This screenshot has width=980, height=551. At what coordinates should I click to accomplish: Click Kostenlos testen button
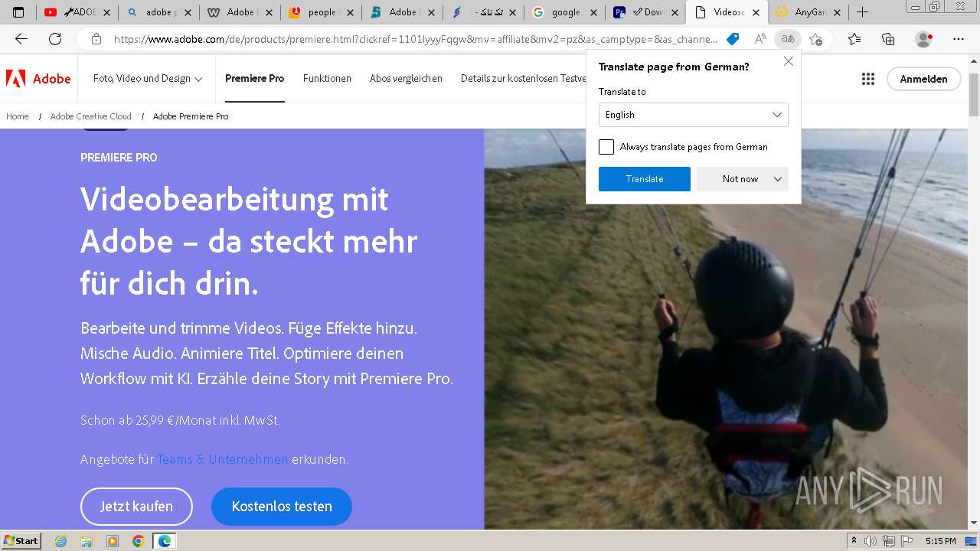coord(282,507)
